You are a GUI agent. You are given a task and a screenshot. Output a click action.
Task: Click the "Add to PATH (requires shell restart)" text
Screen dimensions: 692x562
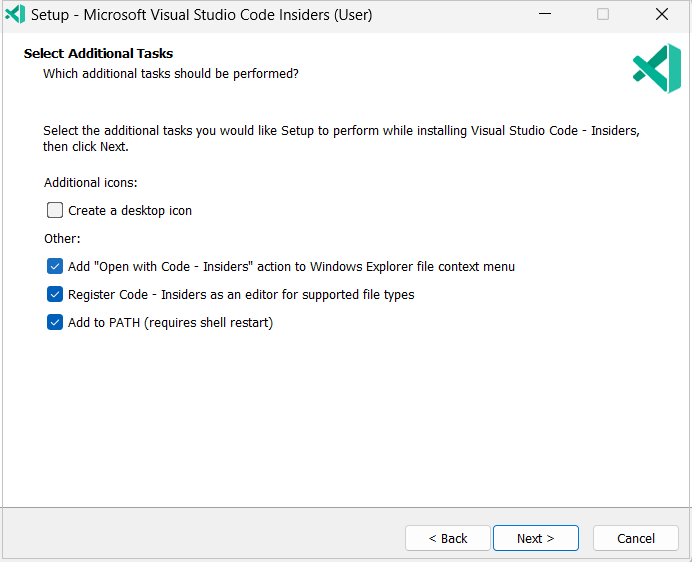pyautogui.click(x=170, y=323)
